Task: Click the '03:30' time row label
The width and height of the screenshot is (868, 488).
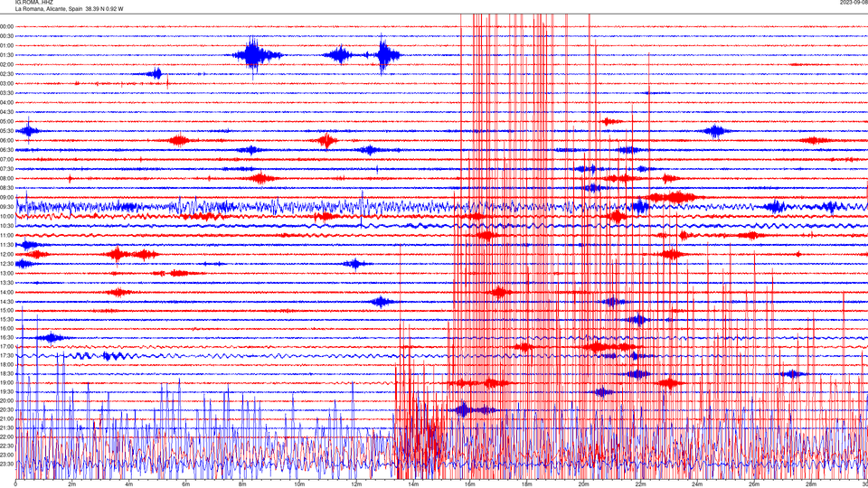Action: 7,93
